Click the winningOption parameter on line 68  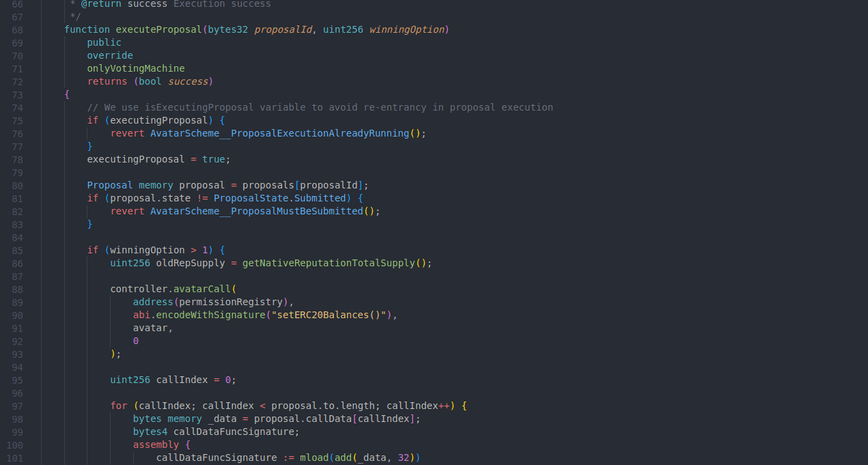(406, 29)
